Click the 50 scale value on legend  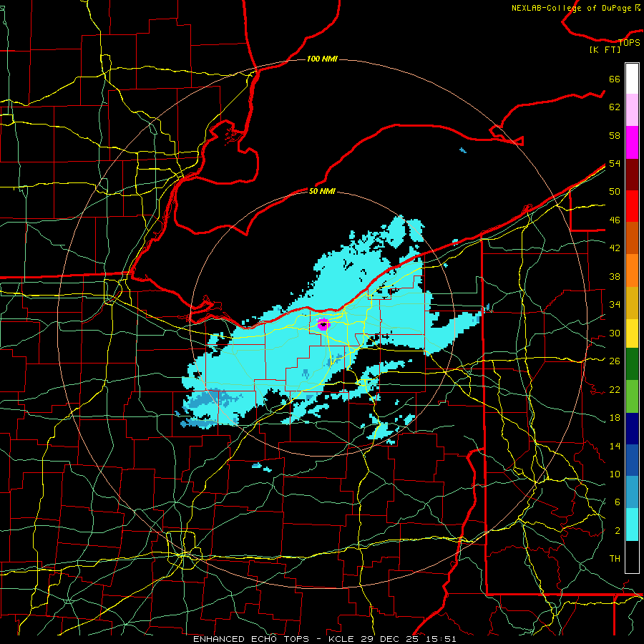click(615, 191)
